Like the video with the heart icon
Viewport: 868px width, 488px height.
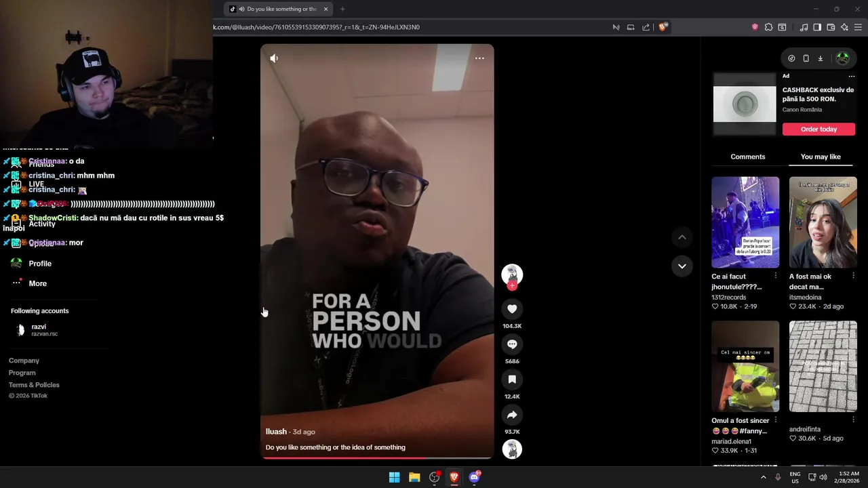(512, 309)
